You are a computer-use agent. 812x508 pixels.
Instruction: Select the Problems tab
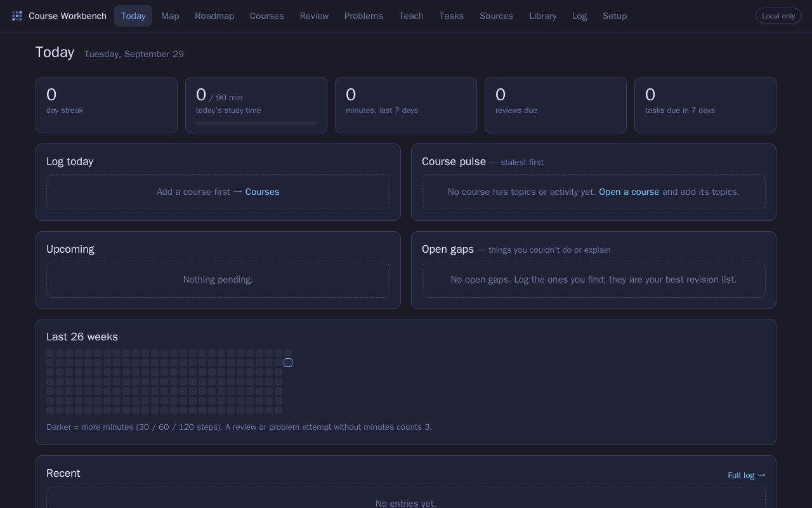coord(363,16)
